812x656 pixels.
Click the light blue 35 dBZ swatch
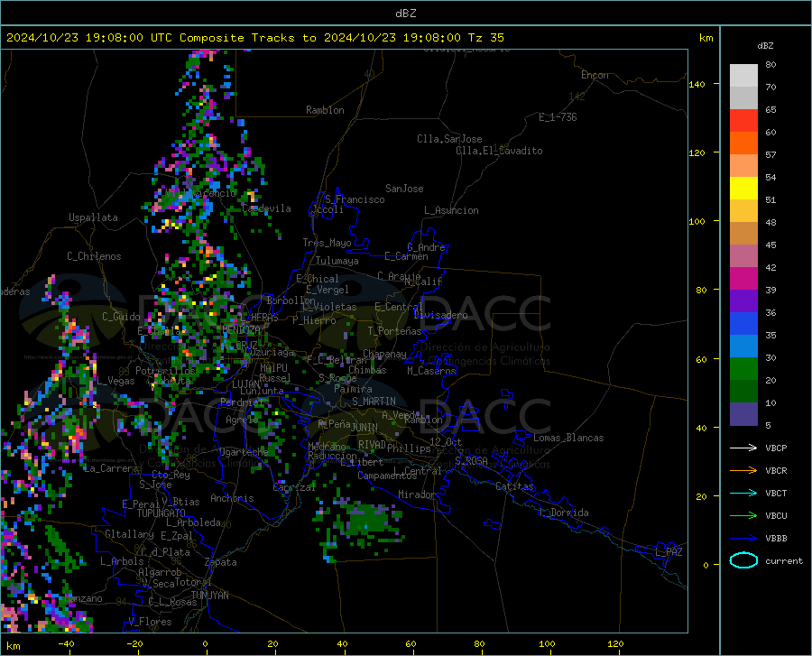point(743,346)
